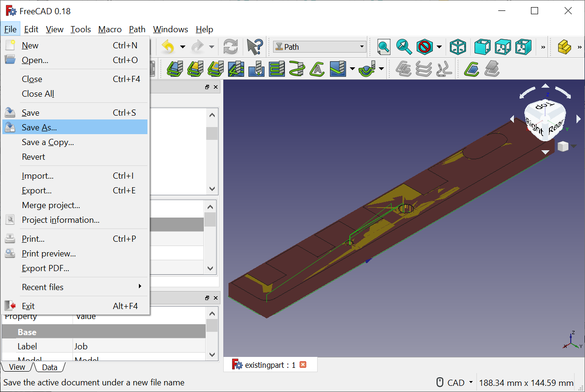Select the Path Dressup dogbone icon
The height and width of the screenshot is (392, 585).
click(366, 69)
